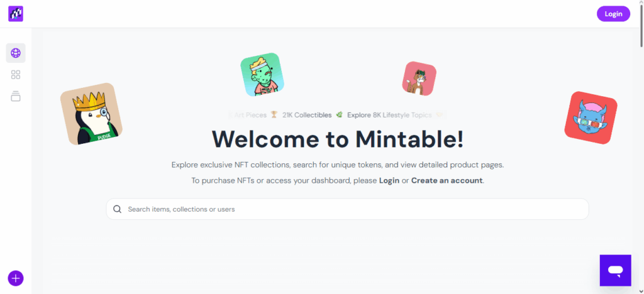This screenshot has height=294, width=644.
Task: Click the Explore 8K Lifestyle Topics text
Action: pyautogui.click(x=389, y=115)
